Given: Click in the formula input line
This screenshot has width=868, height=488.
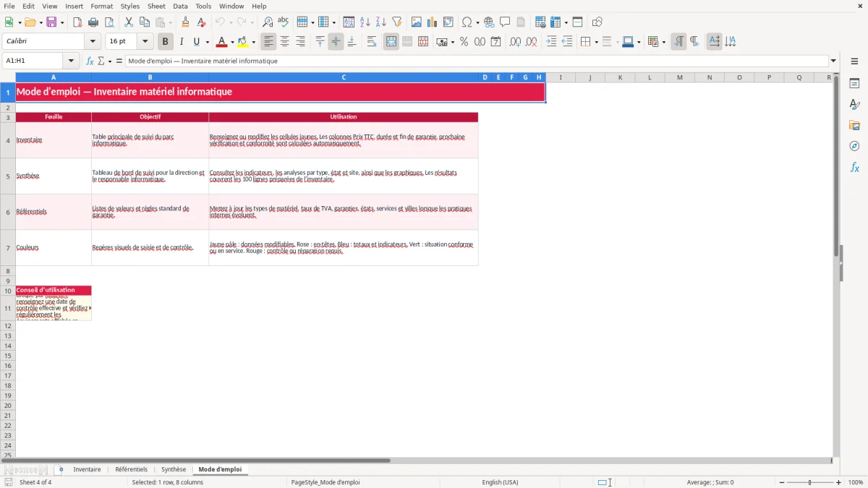Looking at the screenshot, I should [x=477, y=61].
